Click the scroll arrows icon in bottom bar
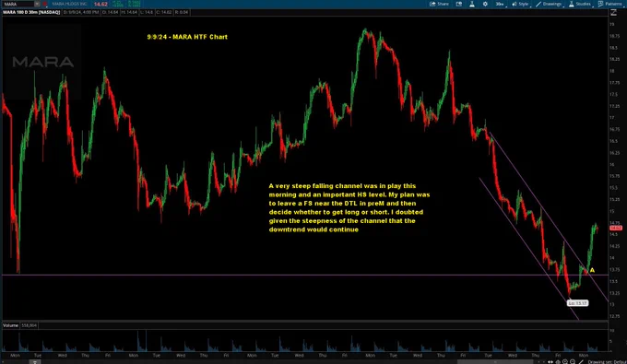The width and height of the screenshot is (627, 364). 550,361
